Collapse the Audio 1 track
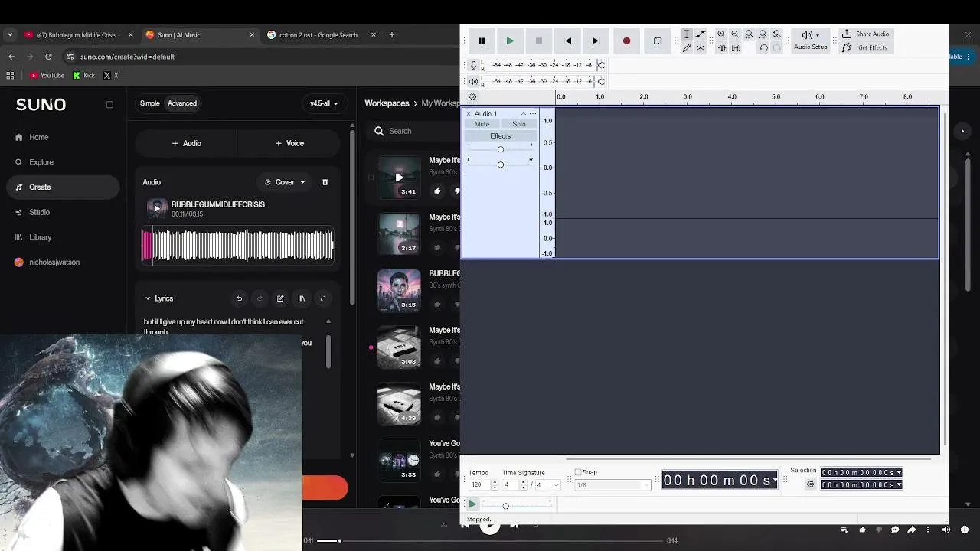Image resolution: width=980 pixels, height=551 pixels. pyautogui.click(x=524, y=114)
